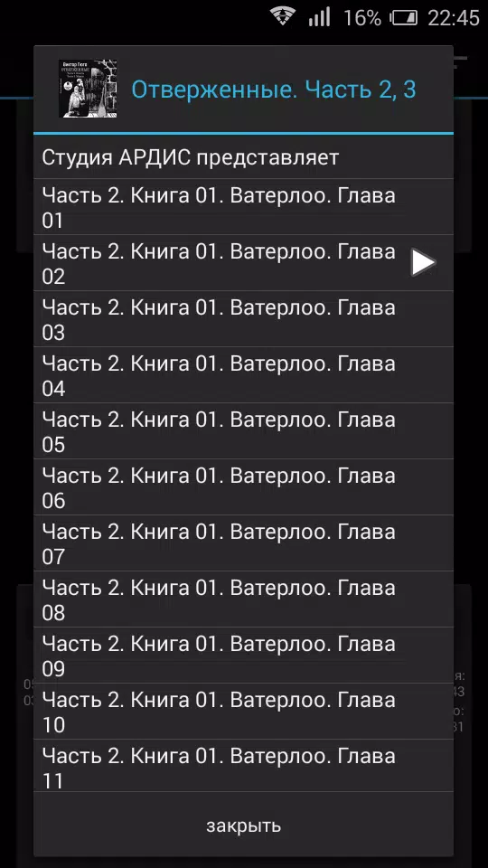Image resolution: width=488 pixels, height=868 pixels.
Task: Choose chapter Ватерлоо Глава 08
Action: coord(243,599)
